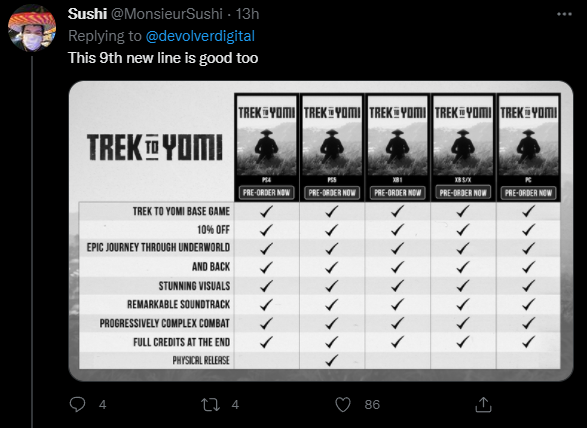Open the three-dot more options menu
This screenshot has width=587, height=428.
(564, 14)
